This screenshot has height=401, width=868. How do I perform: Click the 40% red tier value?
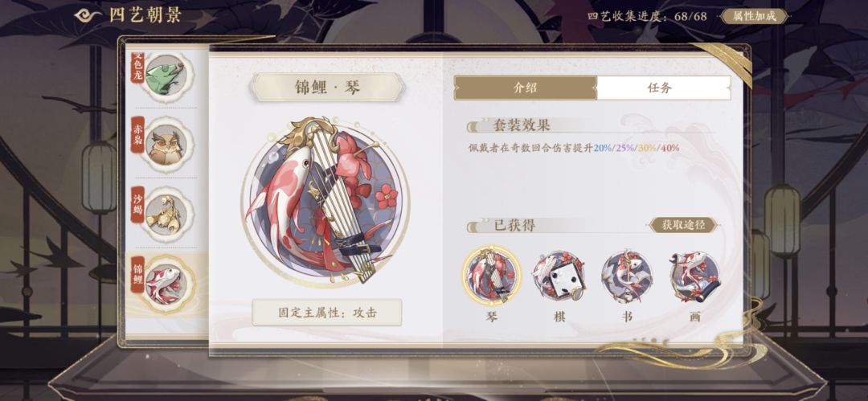click(669, 148)
